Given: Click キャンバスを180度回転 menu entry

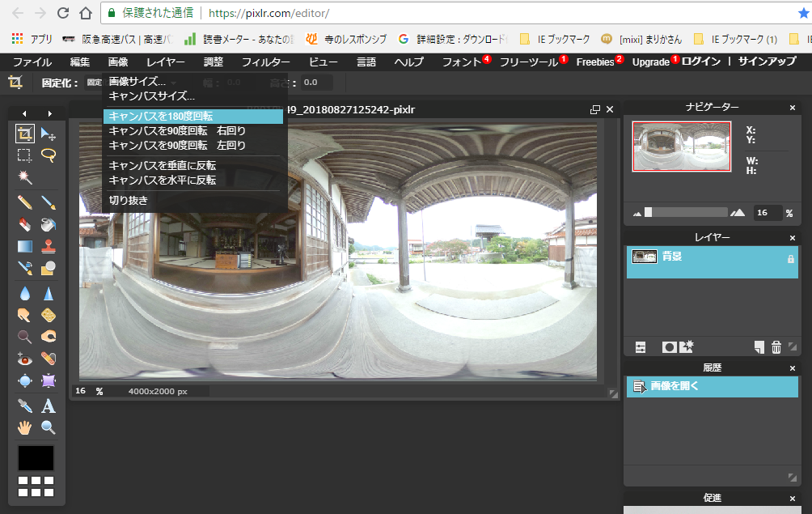Looking at the screenshot, I should 193,117.
